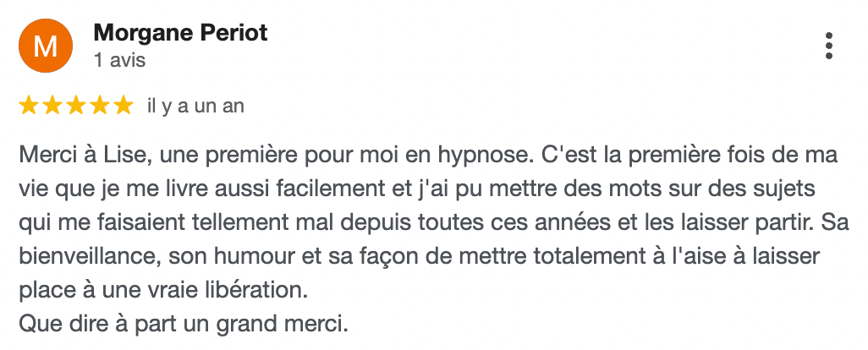The width and height of the screenshot is (868, 350).
Task: Click the orange "M" profile avatar
Action: click(x=45, y=46)
